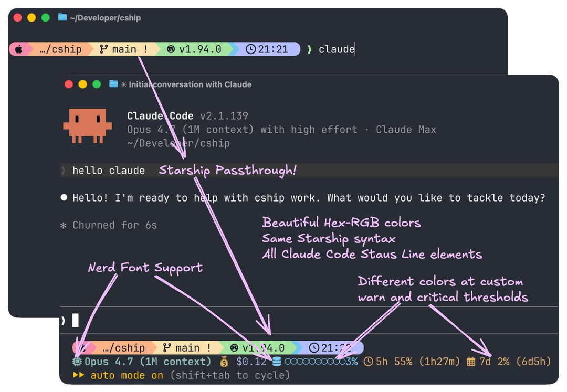Click '(shift+tab to cycle)' hint text

tap(230, 375)
